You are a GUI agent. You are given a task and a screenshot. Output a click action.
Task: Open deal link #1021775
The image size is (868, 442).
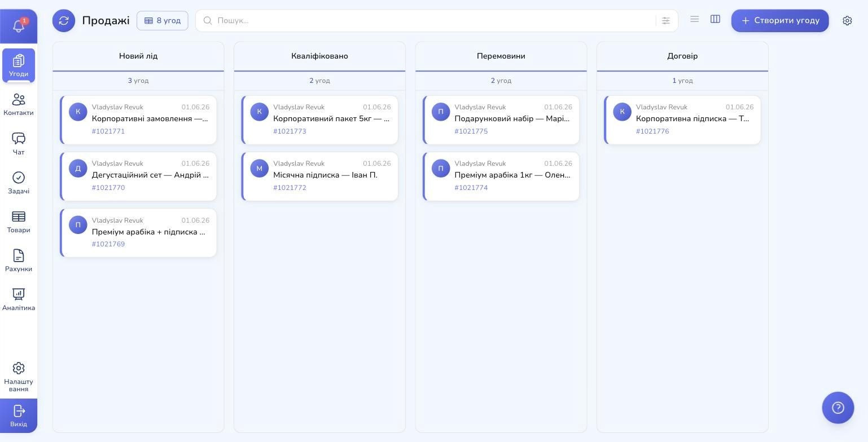(471, 131)
